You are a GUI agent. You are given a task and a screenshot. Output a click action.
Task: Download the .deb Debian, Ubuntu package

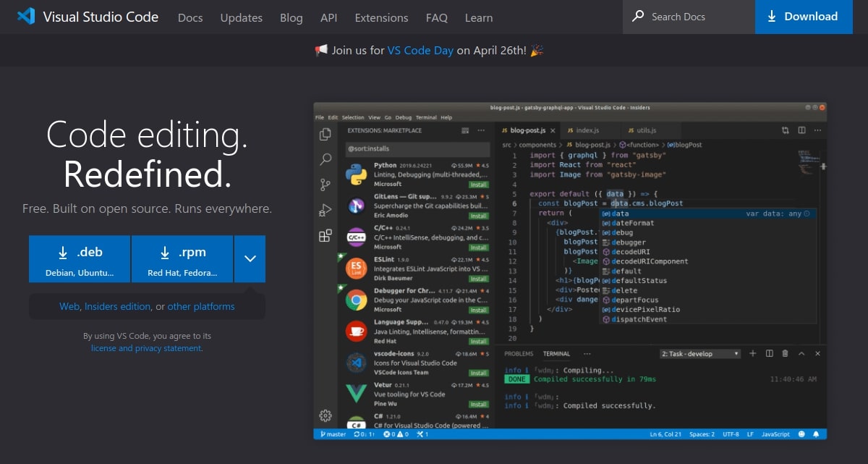pyautogui.click(x=80, y=258)
